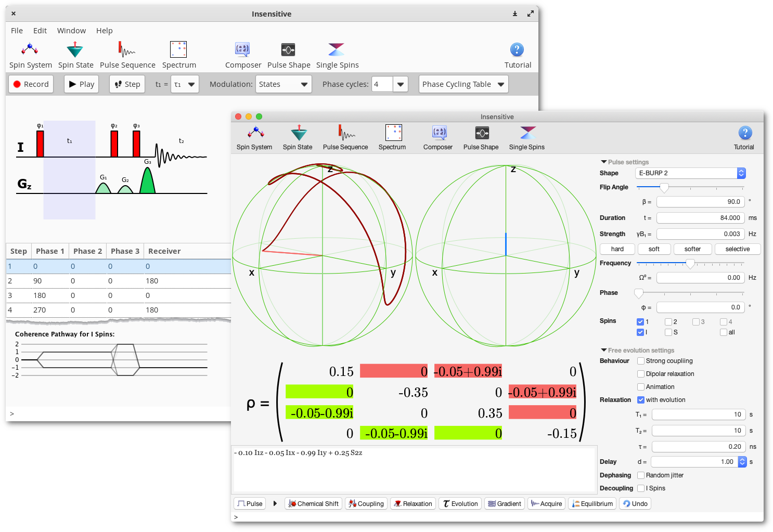Collapse Pulse settings section
Screen dimensions: 773x532
[603, 162]
